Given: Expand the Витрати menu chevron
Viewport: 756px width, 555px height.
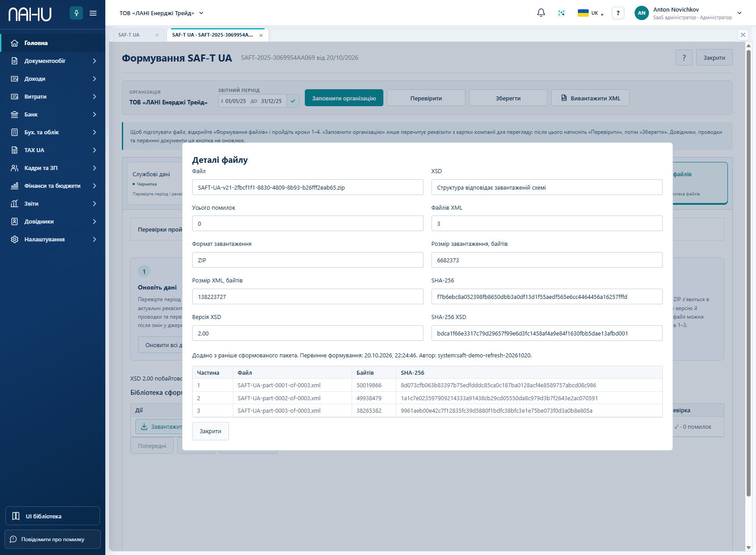Looking at the screenshot, I should coord(95,96).
